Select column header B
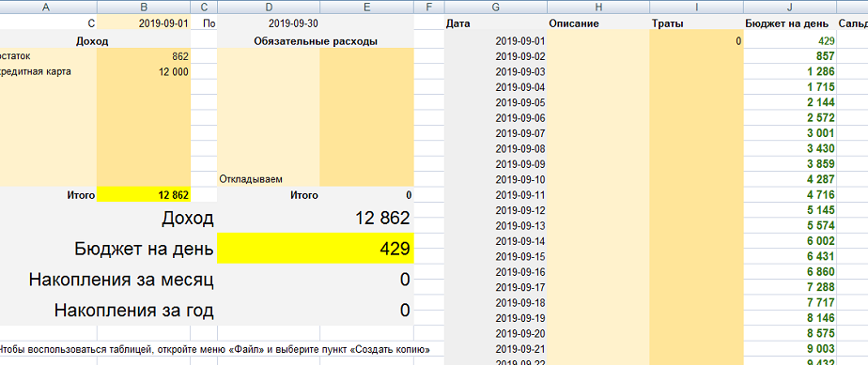The image size is (868, 365). pos(144,8)
